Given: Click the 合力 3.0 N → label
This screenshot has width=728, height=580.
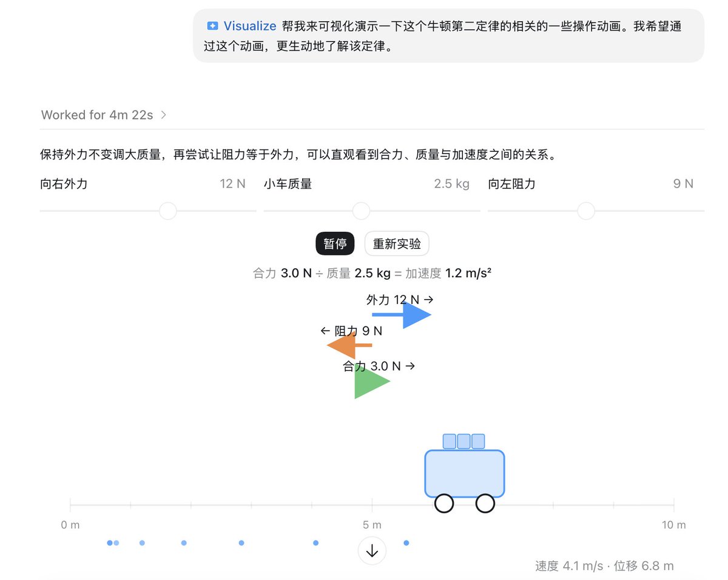Looking at the screenshot, I should click(x=379, y=366).
